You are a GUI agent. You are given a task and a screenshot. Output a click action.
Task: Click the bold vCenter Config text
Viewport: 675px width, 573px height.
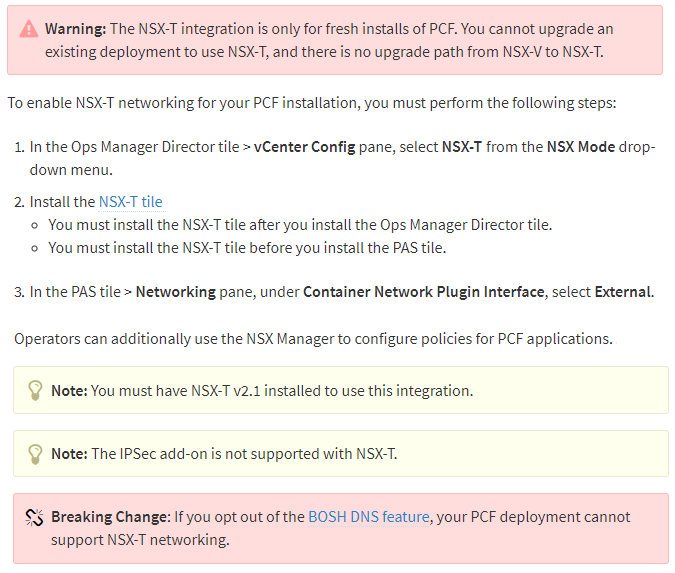(304, 147)
